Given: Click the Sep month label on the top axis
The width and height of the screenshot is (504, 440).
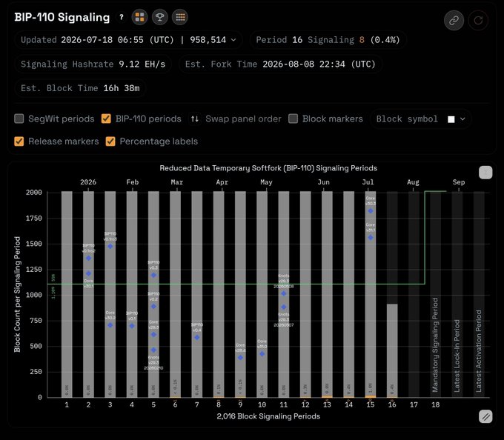Looking at the screenshot, I should (x=459, y=182).
